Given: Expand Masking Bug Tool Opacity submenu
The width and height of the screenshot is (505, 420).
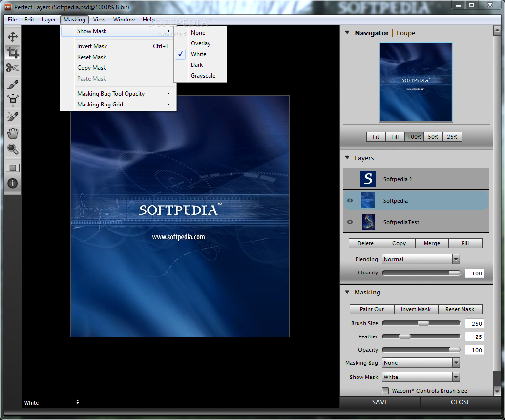Looking at the screenshot, I should click(x=118, y=94).
